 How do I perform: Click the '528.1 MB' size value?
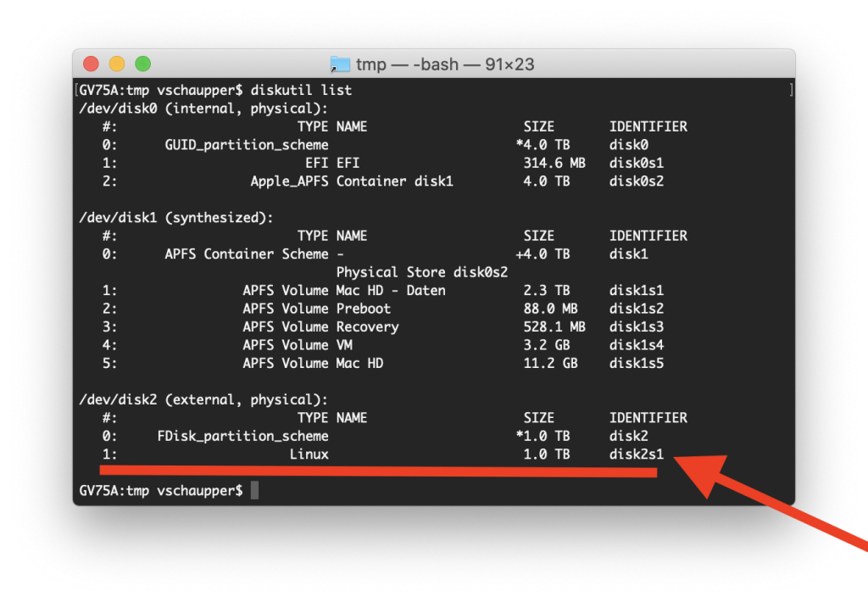click(x=554, y=326)
